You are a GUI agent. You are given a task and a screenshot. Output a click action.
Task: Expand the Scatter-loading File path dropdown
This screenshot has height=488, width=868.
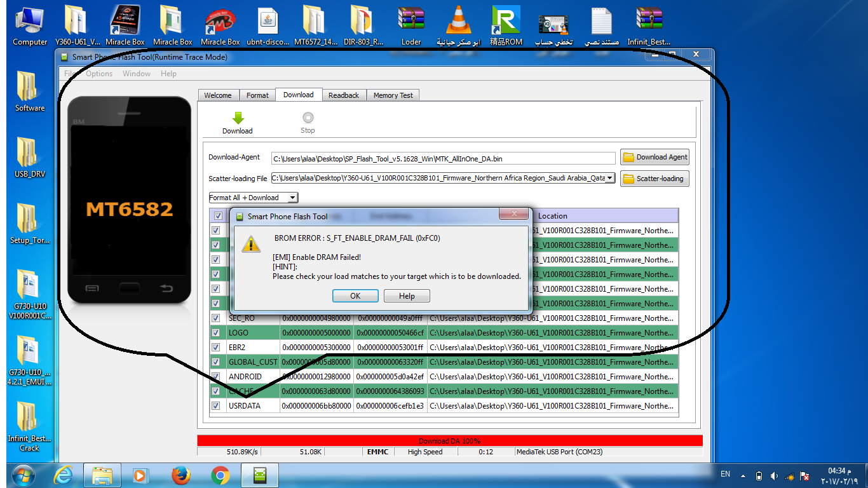(x=610, y=179)
